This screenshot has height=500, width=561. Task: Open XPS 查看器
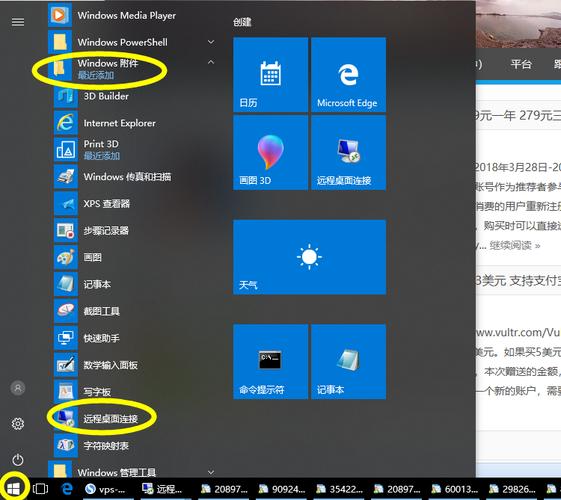pyautogui.click(x=136, y=204)
